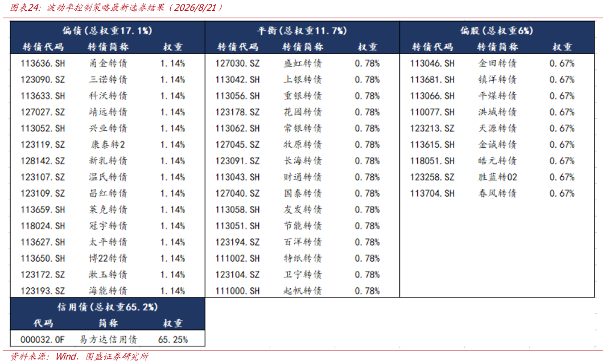
Task: Select 易方达信用债 fund name
Action: point(108,340)
